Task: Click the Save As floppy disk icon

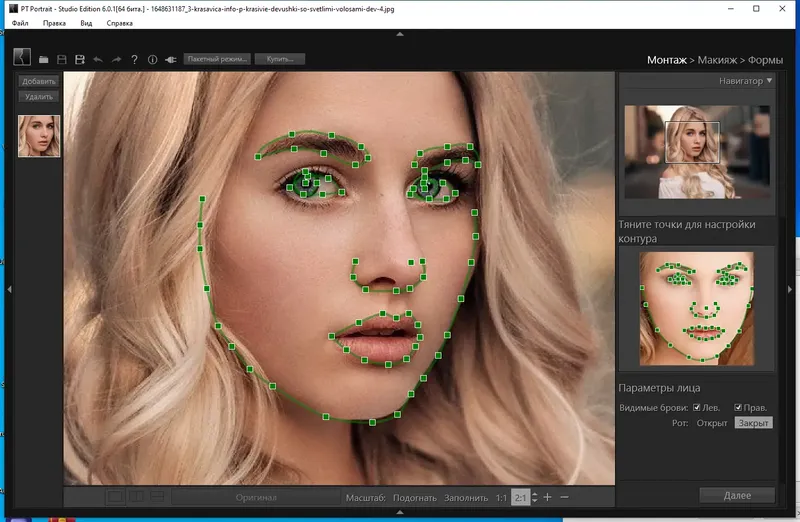Action: pos(80,60)
